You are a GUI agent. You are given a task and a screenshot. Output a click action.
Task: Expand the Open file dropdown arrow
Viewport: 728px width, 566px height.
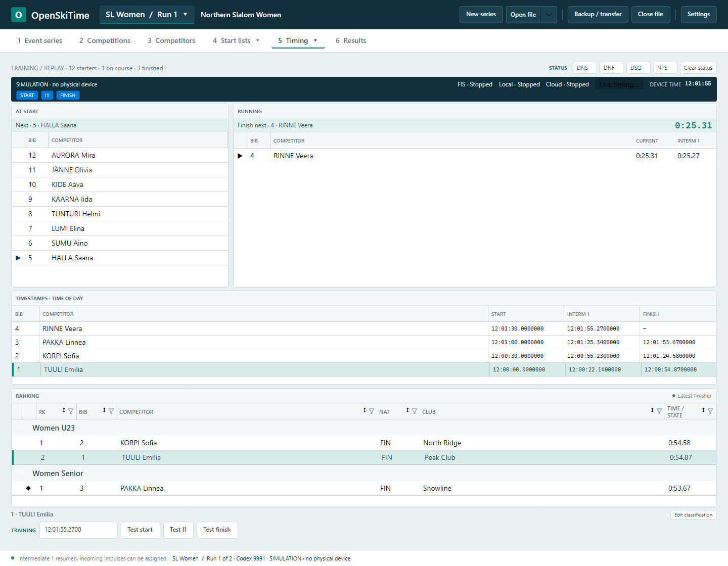tap(549, 15)
